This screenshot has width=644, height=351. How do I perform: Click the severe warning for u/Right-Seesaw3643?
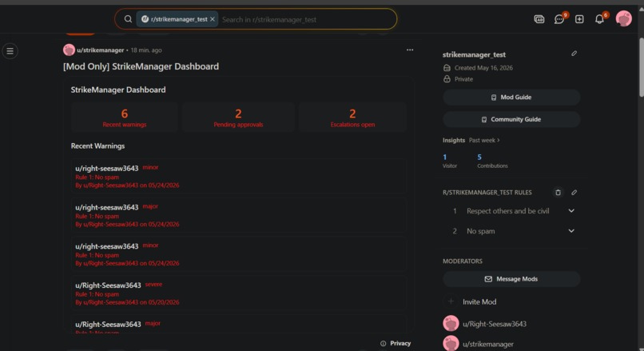(238, 293)
